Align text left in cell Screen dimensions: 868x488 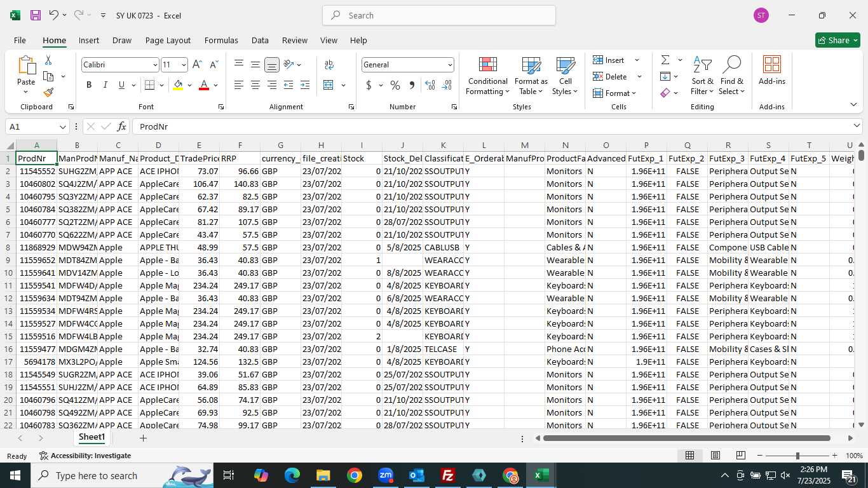point(239,85)
